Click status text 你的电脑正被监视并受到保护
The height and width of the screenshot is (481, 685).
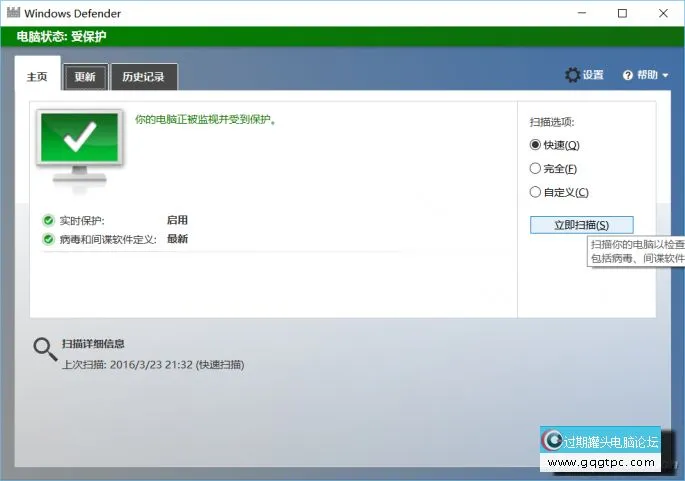click(x=205, y=119)
